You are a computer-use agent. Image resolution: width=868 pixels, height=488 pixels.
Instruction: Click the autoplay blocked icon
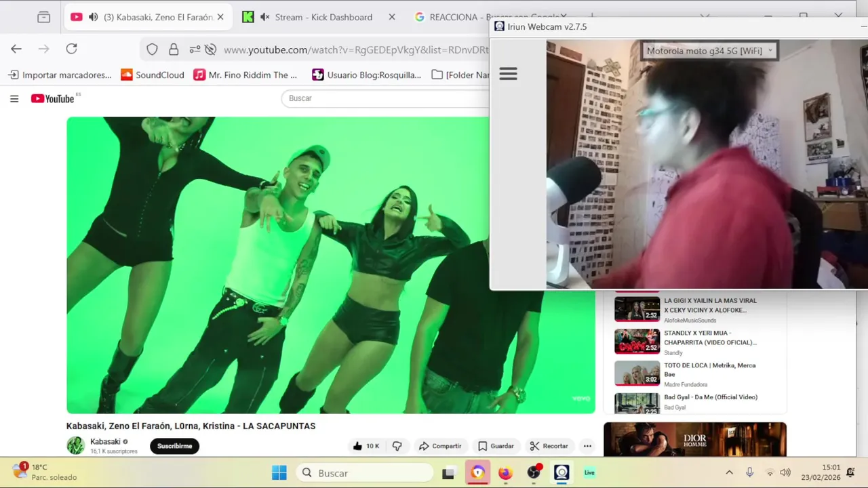tap(211, 49)
